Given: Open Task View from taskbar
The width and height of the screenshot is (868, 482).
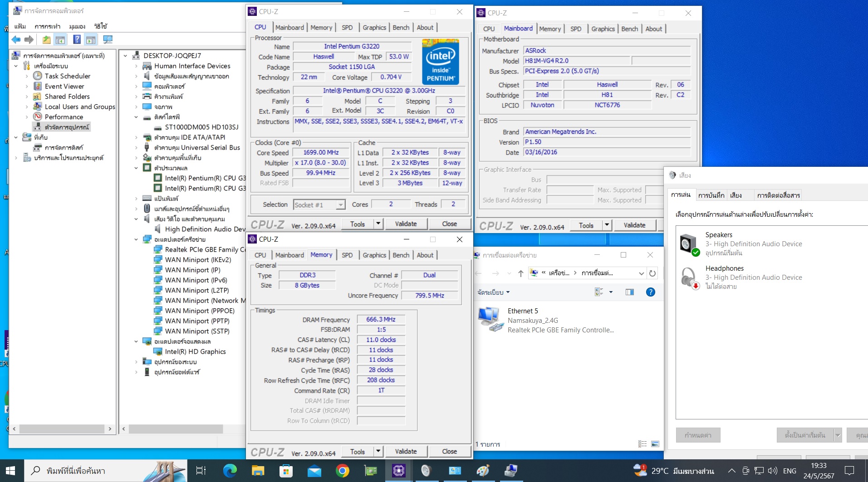Looking at the screenshot, I should [201, 471].
